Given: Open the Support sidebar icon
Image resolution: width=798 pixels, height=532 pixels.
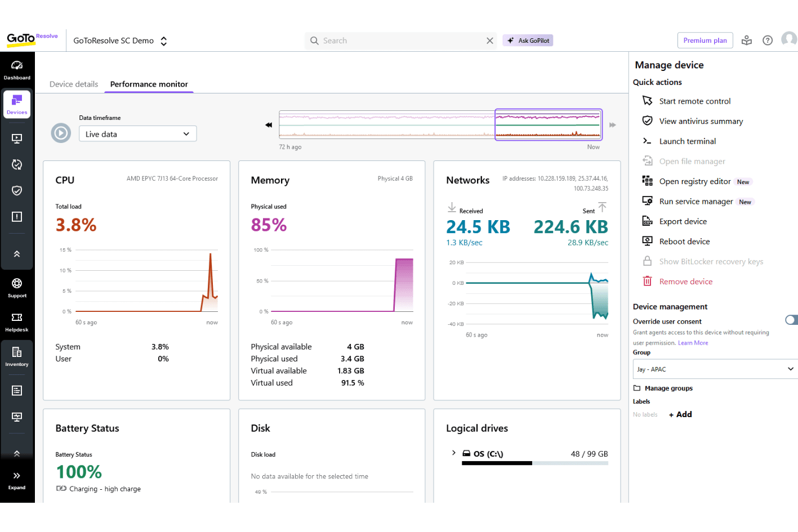Looking at the screenshot, I should (17, 288).
